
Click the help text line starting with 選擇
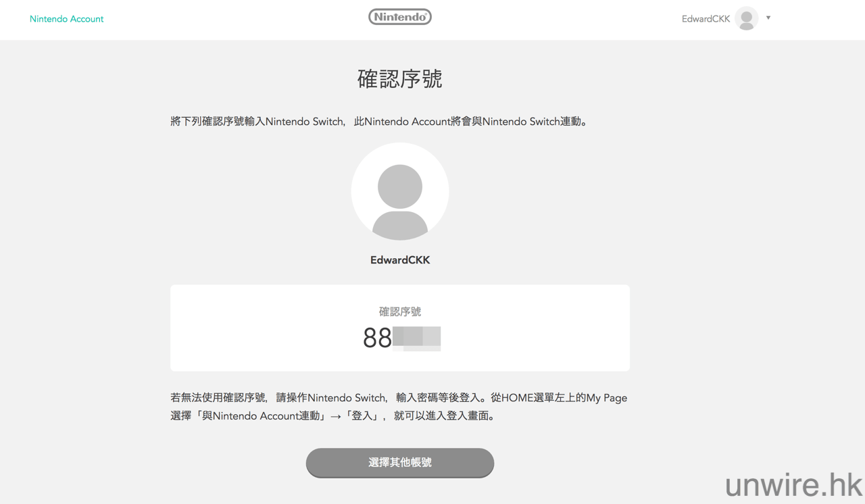click(332, 416)
